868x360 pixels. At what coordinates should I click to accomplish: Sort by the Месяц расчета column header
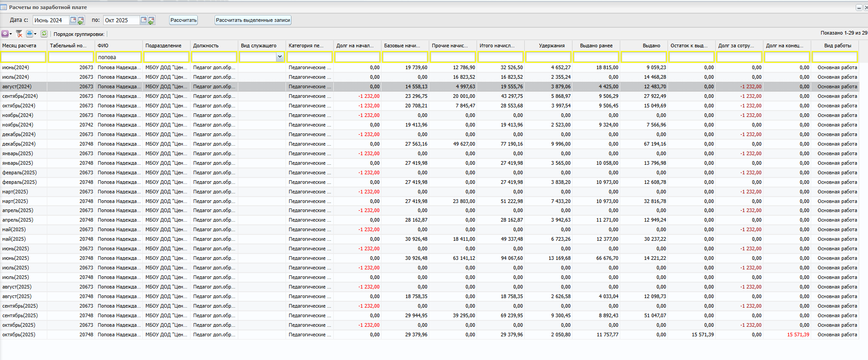(x=19, y=46)
